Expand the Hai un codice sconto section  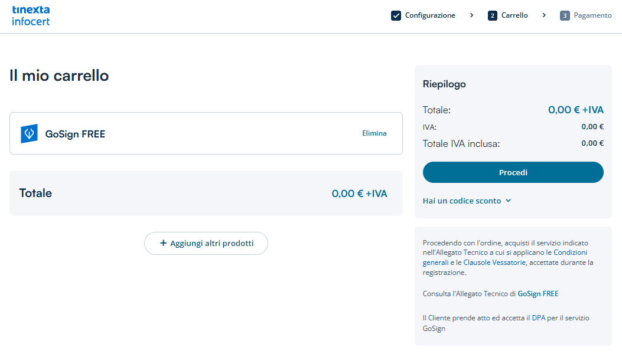pos(461,201)
